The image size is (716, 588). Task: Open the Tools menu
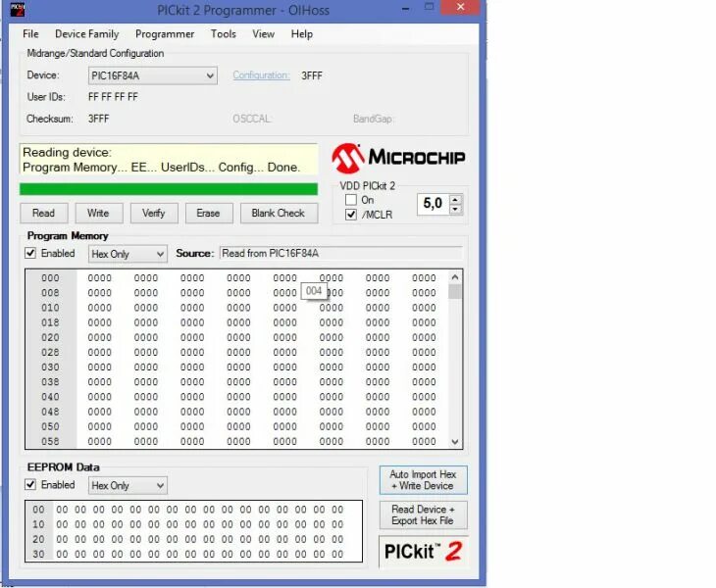point(224,34)
